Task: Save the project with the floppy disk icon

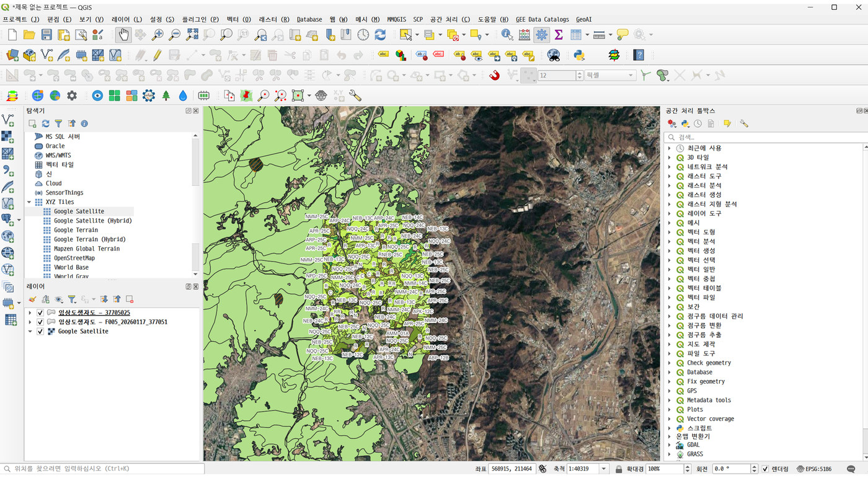Action: 46,35
